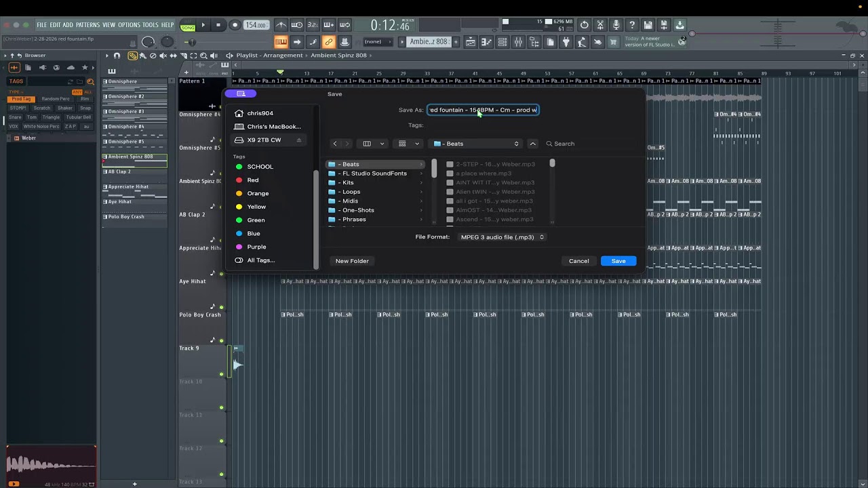The height and width of the screenshot is (488, 868).
Task: Open the File Format dropdown
Action: [x=502, y=237]
